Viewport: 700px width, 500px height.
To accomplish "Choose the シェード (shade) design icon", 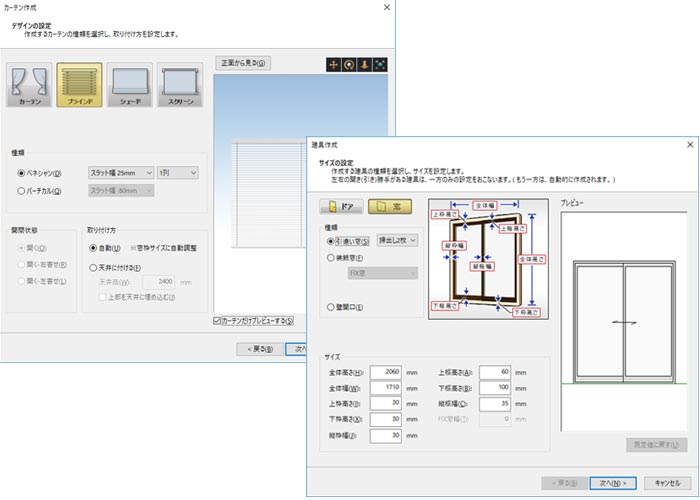I will click(x=130, y=86).
